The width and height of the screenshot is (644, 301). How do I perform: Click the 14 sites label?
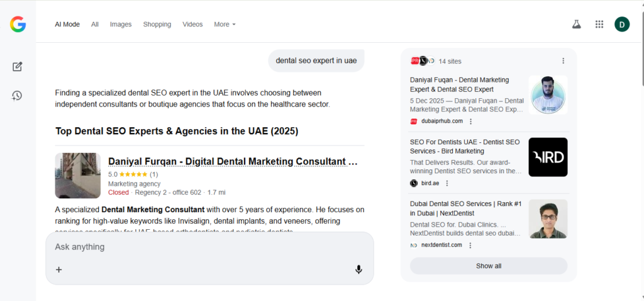pos(450,61)
